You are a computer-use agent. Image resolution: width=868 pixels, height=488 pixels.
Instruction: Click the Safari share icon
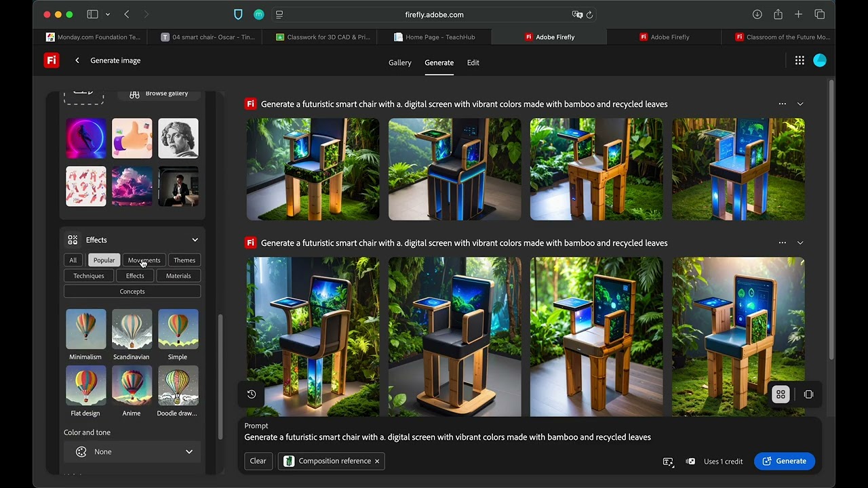tap(778, 14)
